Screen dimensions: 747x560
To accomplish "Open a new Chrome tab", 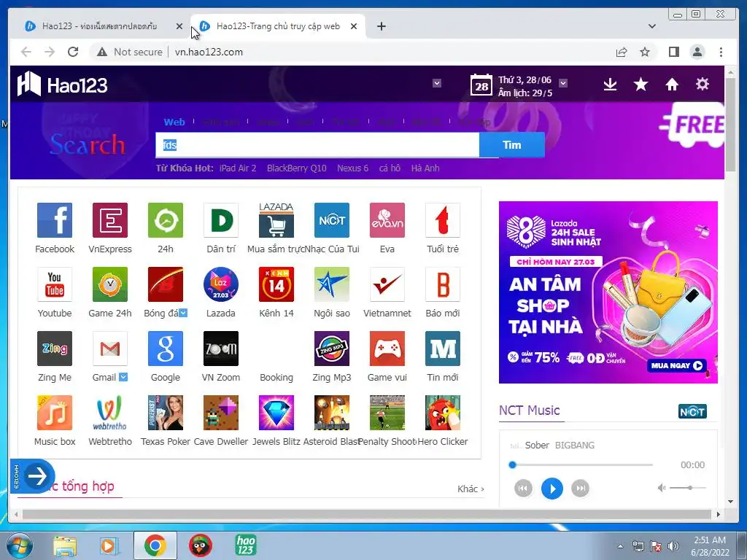I will tap(381, 26).
